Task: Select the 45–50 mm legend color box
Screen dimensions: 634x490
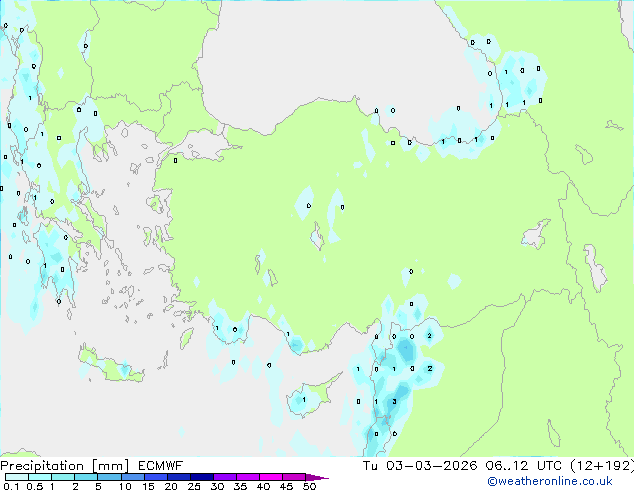Action: [294, 477]
